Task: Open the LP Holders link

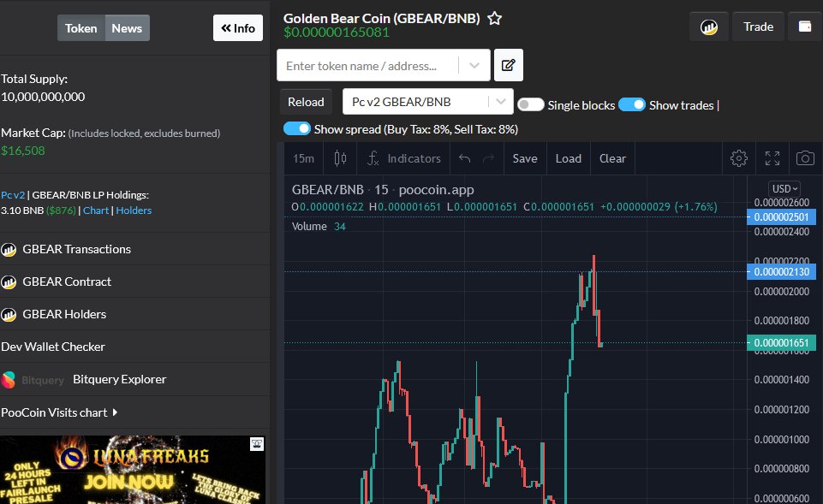Action: click(134, 210)
